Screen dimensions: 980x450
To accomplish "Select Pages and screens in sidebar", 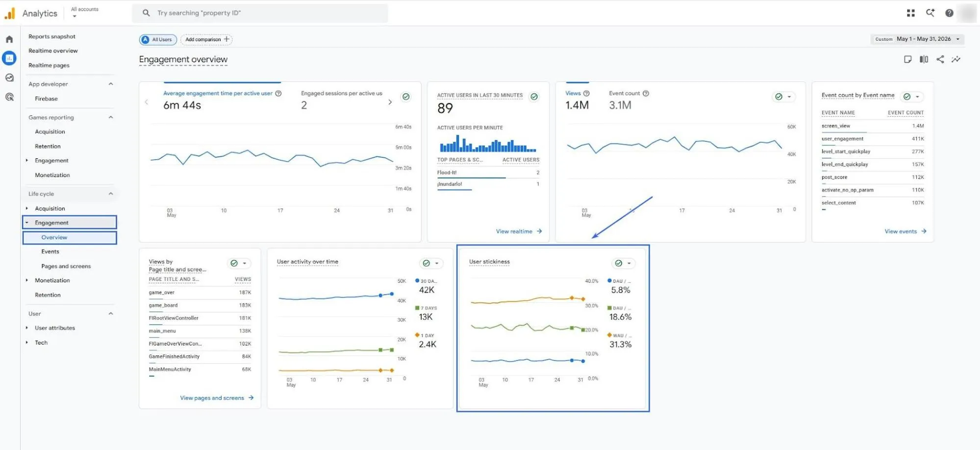I will 66,266.
